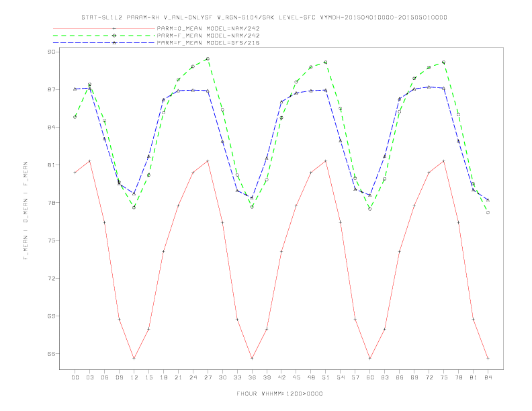Click x-axis forecast hour label 45

pyautogui.click(x=296, y=377)
